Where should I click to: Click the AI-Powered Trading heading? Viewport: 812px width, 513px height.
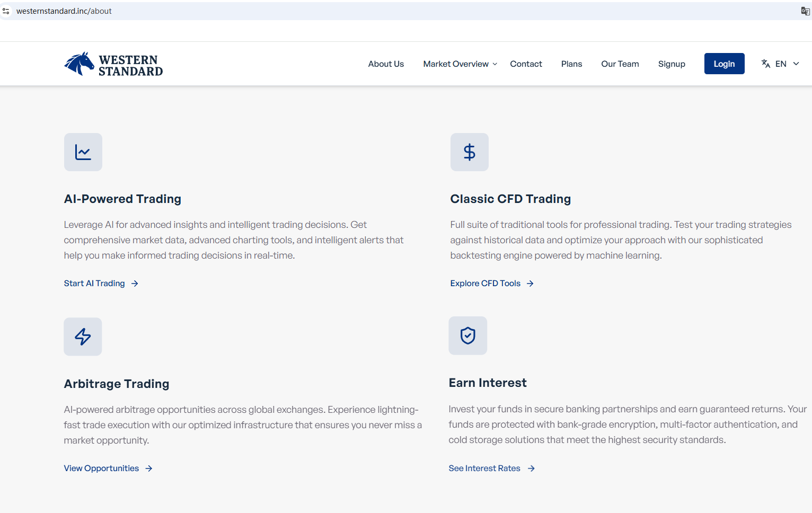click(122, 199)
